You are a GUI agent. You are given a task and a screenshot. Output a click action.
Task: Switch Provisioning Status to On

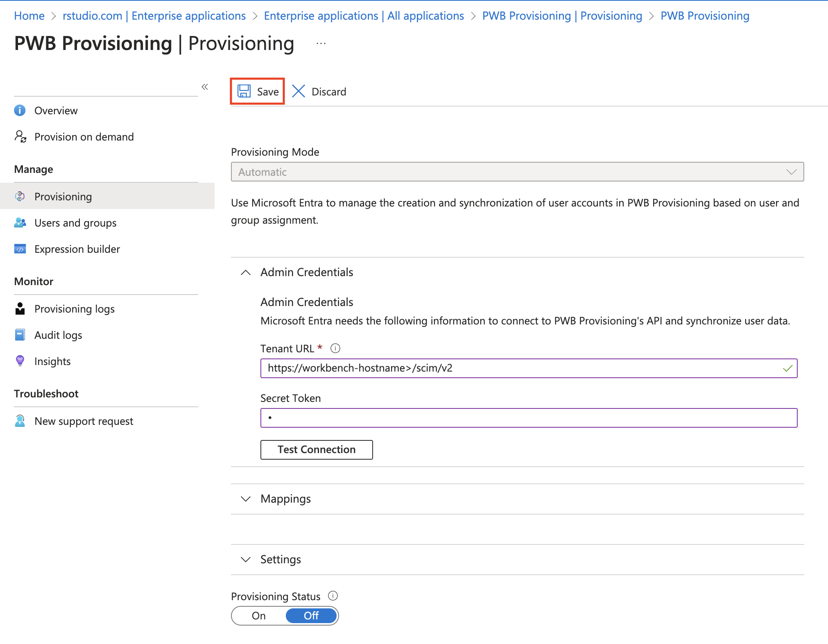[259, 615]
